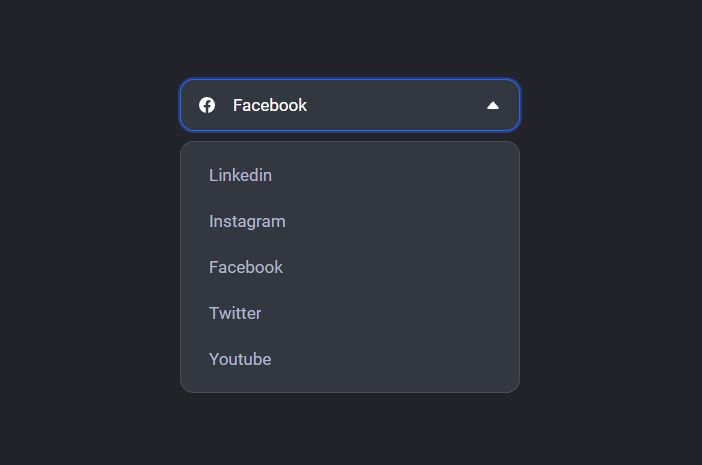Click the selected Facebook label in the select box
Screen dimensions: 702x465
click(x=270, y=106)
